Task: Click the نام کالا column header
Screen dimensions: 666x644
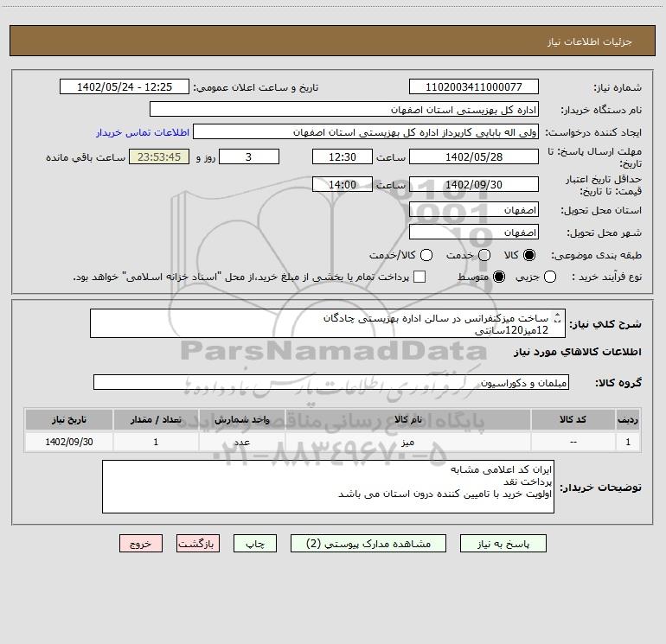Action: 407,419
